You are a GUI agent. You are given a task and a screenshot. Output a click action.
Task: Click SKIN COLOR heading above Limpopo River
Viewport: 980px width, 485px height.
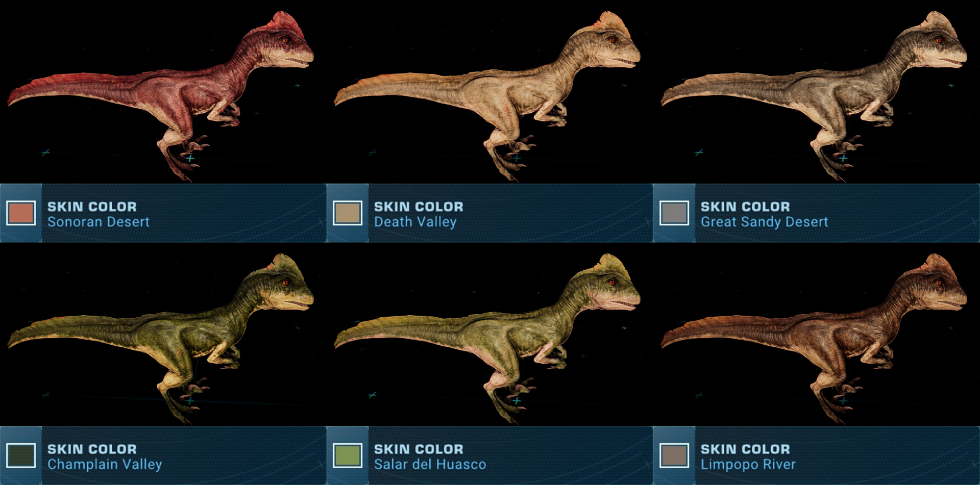pos(745,449)
